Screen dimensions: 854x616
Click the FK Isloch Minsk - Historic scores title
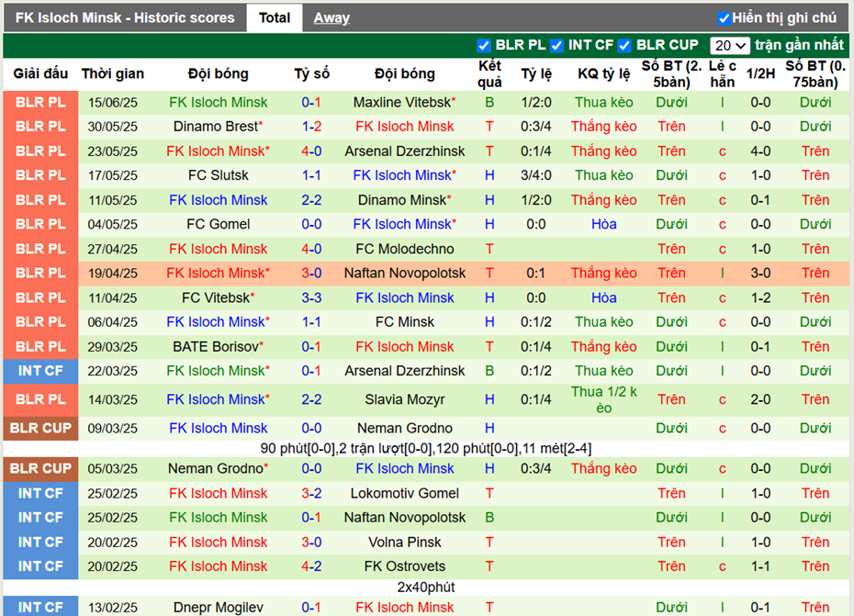pyautogui.click(x=125, y=18)
